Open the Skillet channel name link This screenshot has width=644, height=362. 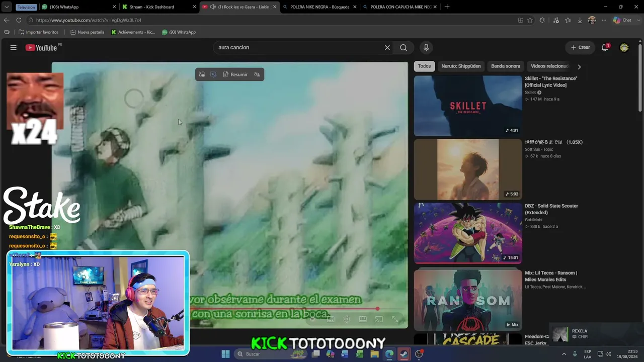[530, 93]
